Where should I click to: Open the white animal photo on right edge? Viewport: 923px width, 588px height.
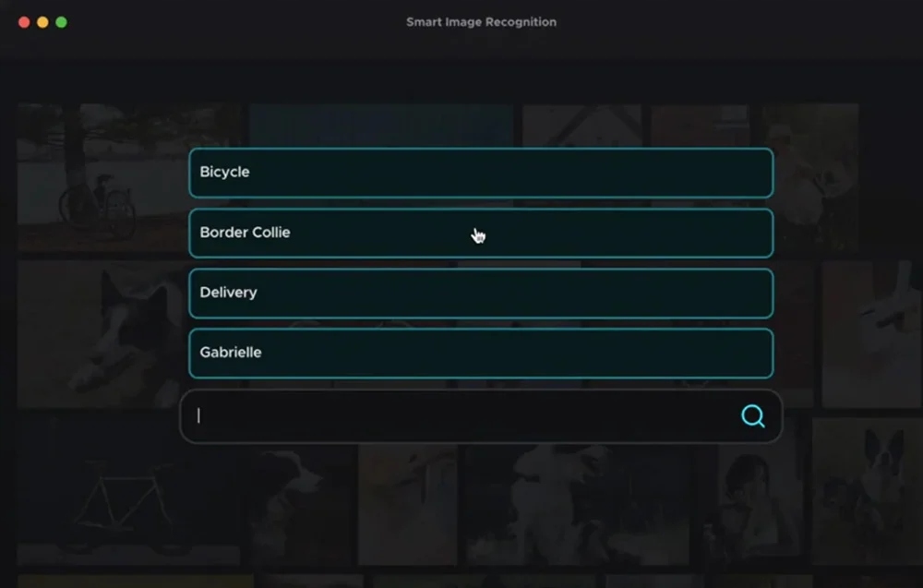coord(872,334)
